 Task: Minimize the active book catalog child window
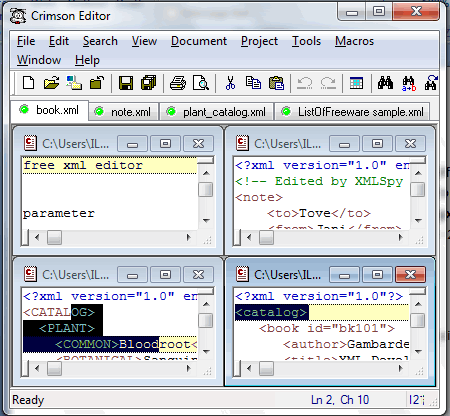pos(344,275)
